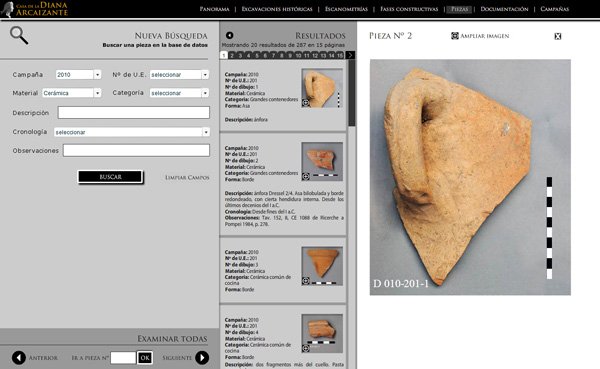Screen dimensions: 600x369
Task: Click the Resultados heading
Action: [x=320, y=36]
